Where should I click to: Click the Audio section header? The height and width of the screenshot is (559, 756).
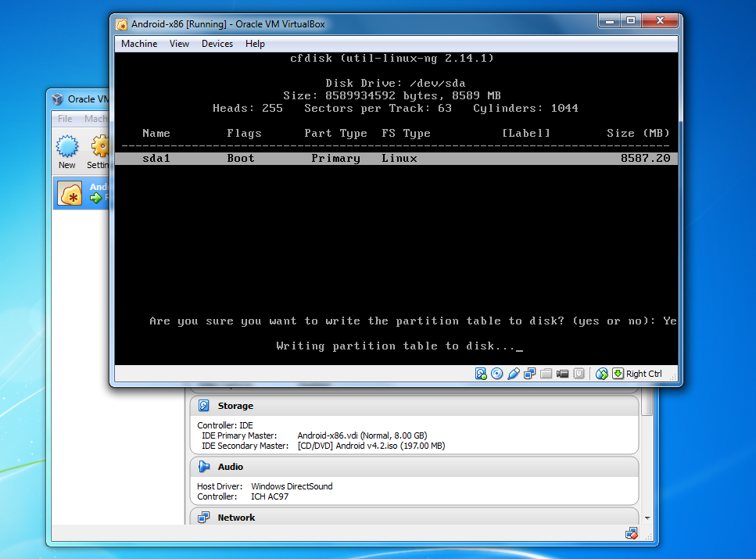(414, 467)
